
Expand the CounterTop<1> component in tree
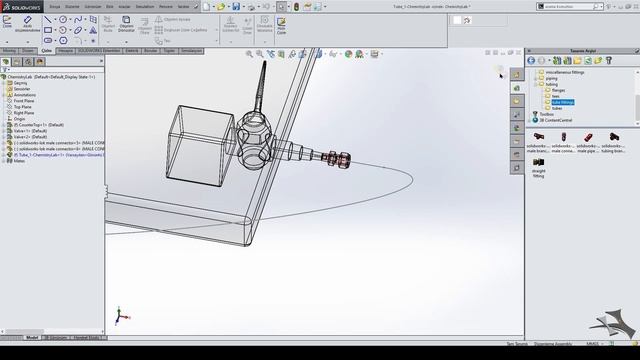pyautogui.click(x=4, y=125)
